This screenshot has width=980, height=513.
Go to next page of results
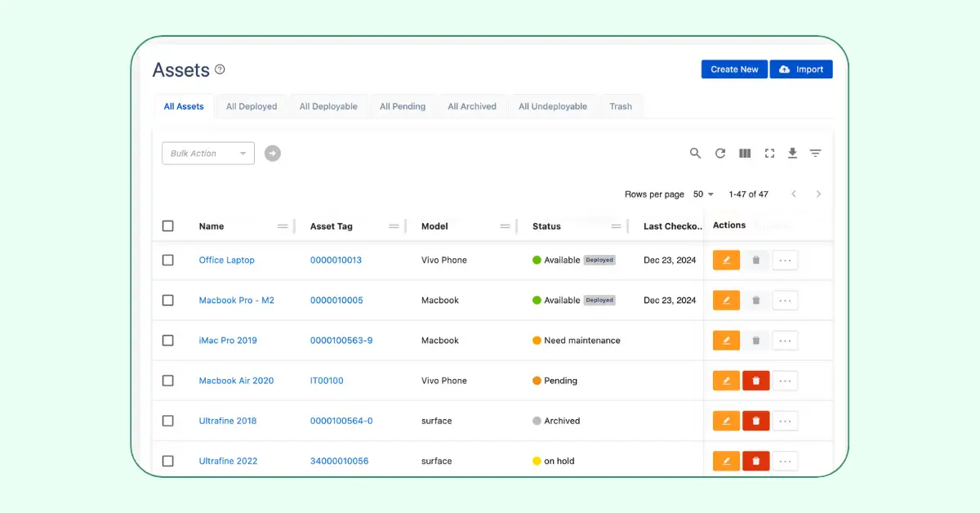click(x=818, y=194)
